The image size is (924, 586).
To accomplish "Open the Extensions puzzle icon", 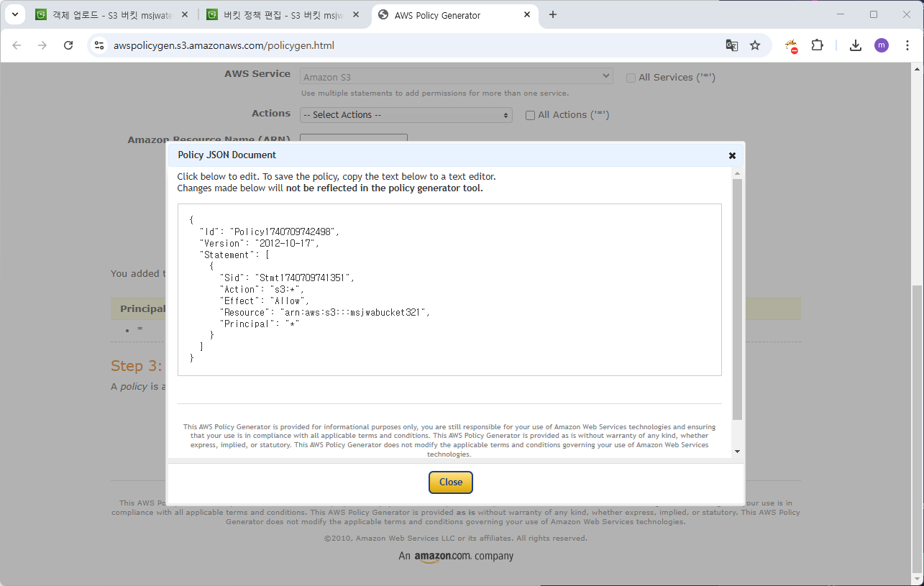I will point(817,45).
